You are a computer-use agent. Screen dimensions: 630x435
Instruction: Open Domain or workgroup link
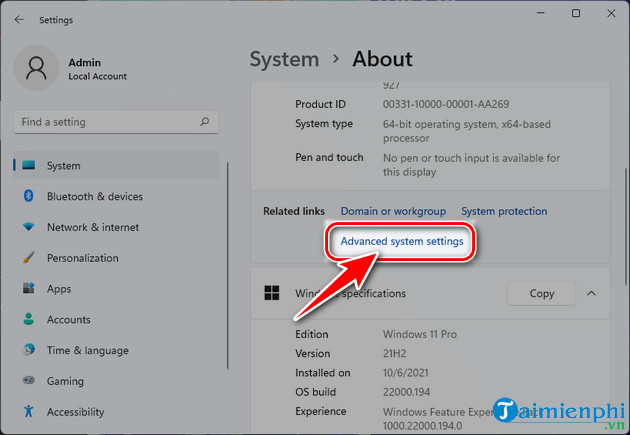click(393, 211)
